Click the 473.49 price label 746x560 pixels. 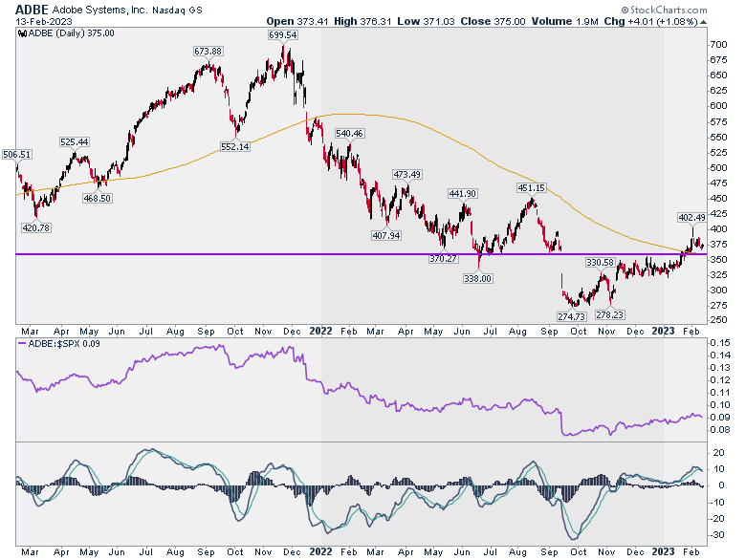(406, 175)
